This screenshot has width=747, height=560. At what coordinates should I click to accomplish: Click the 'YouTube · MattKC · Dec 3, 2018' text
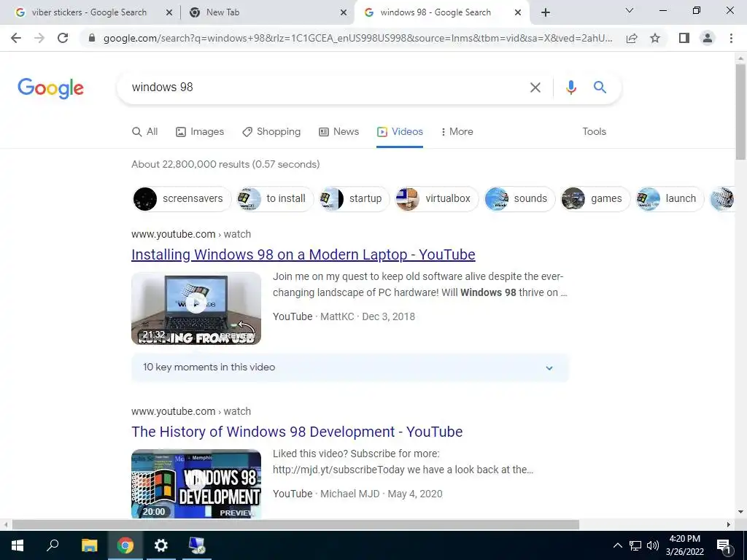pyautogui.click(x=344, y=316)
